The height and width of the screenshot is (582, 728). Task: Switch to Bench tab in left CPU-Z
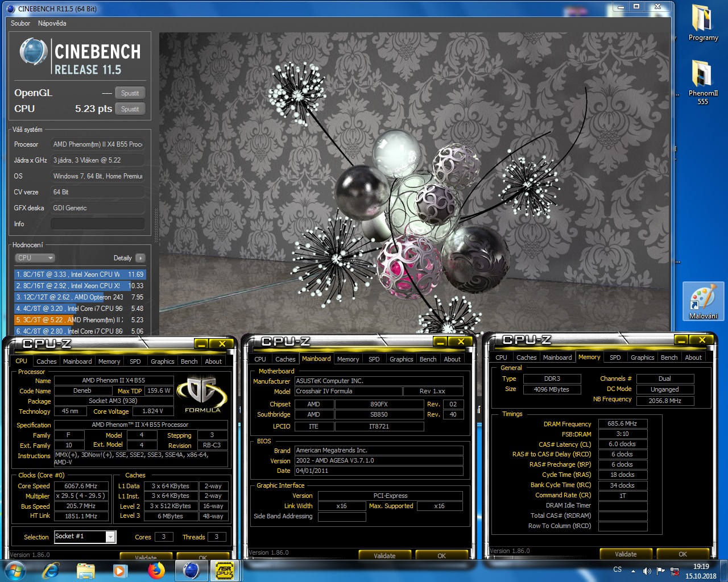click(189, 361)
